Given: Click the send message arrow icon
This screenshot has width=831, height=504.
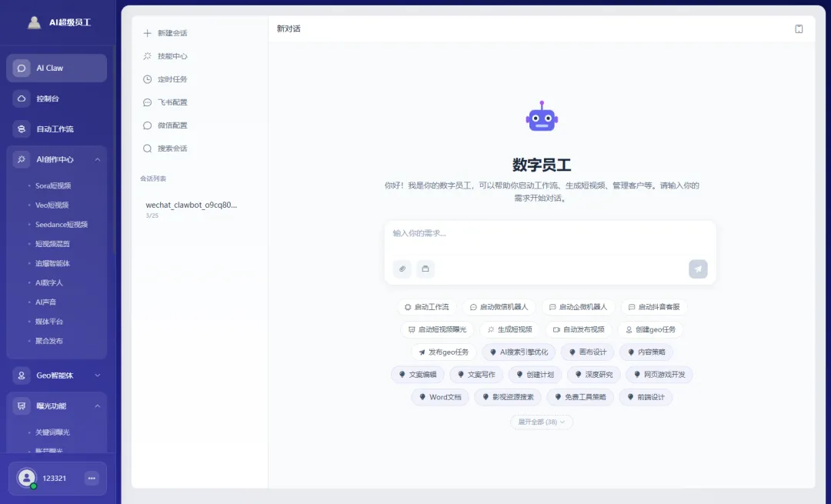Looking at the screenshot, I should (x=698, y=269).
